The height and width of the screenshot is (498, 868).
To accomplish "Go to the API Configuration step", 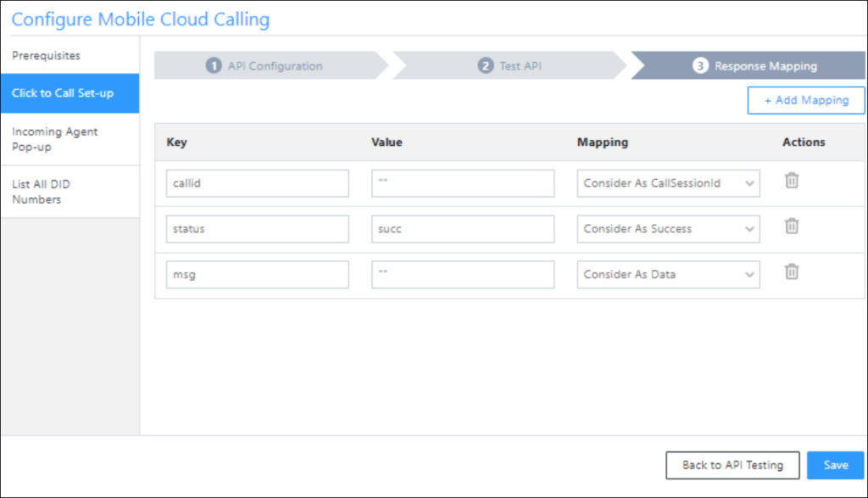I will pos(263,65).
